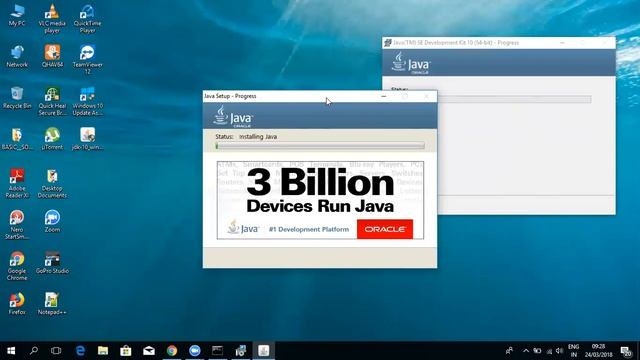Viewport: 640px width, 360px height.
Task: Select the QHAV64 desktop icon
Action: pos(52,57)
